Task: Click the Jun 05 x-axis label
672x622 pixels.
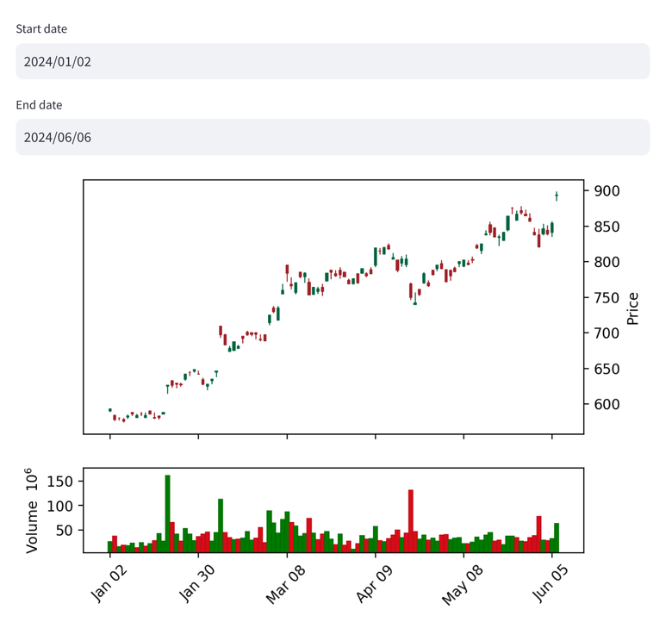Action: point(551,583)
